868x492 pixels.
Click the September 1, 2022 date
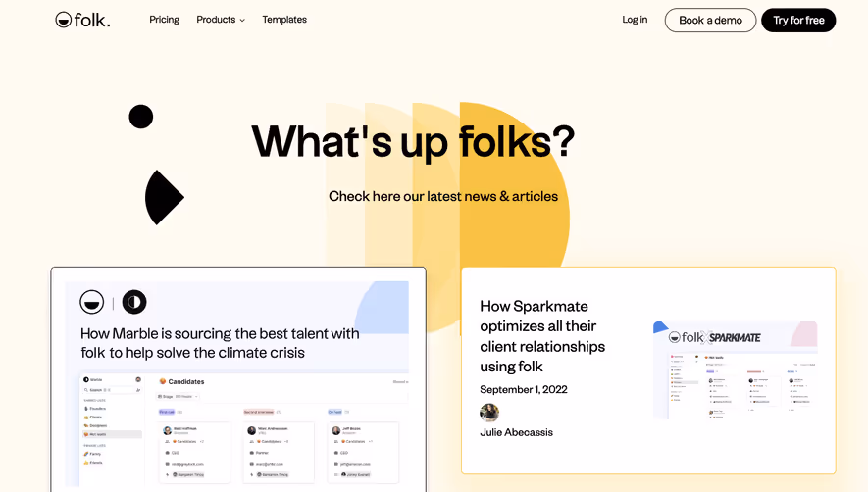(x=523, y=389)
